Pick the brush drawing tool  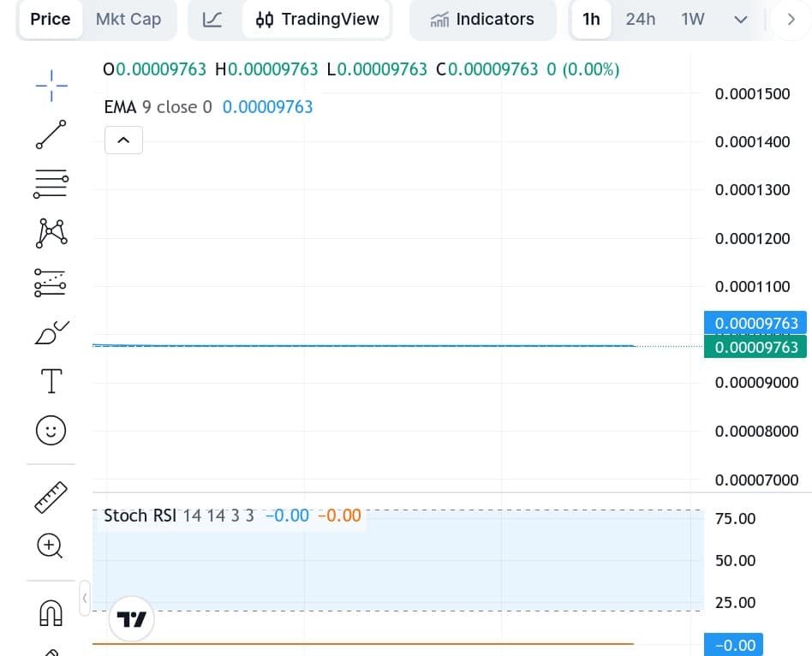coord(51,332)
